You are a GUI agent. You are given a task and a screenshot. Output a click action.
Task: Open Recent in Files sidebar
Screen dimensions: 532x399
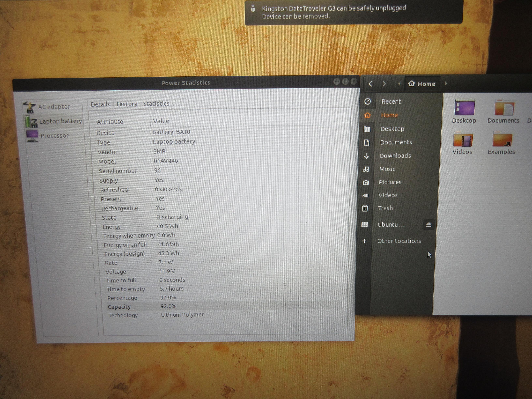(402, 102)
